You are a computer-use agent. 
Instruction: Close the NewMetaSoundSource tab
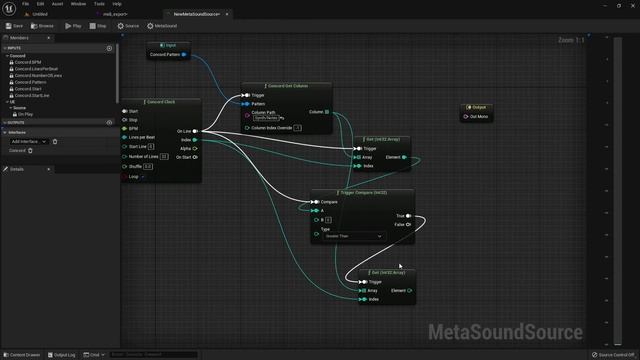click(227, 14)
